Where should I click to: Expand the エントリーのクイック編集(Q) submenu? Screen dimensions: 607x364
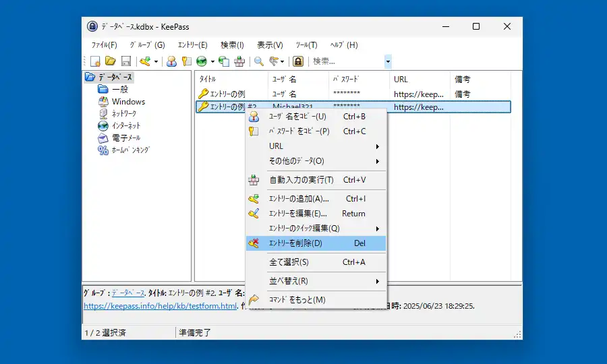click(316, 229)
